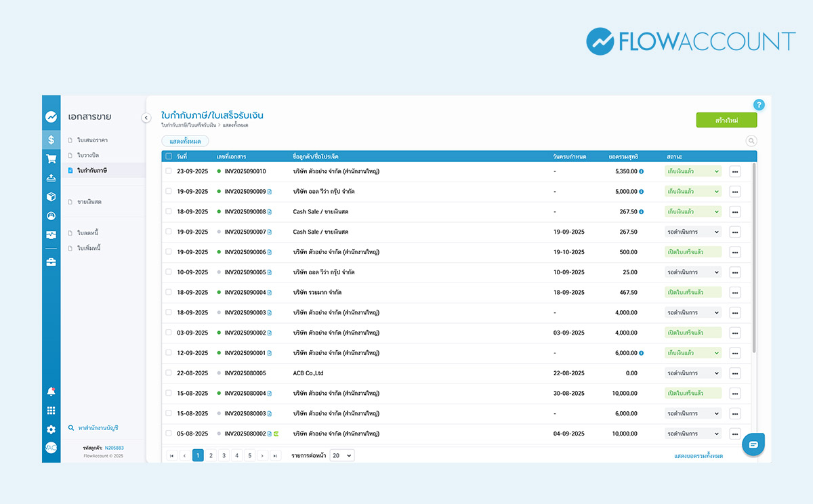Click the blue help question mark icon
The width and height of the screenshot is (813, 504).
(x=759, y=105)
